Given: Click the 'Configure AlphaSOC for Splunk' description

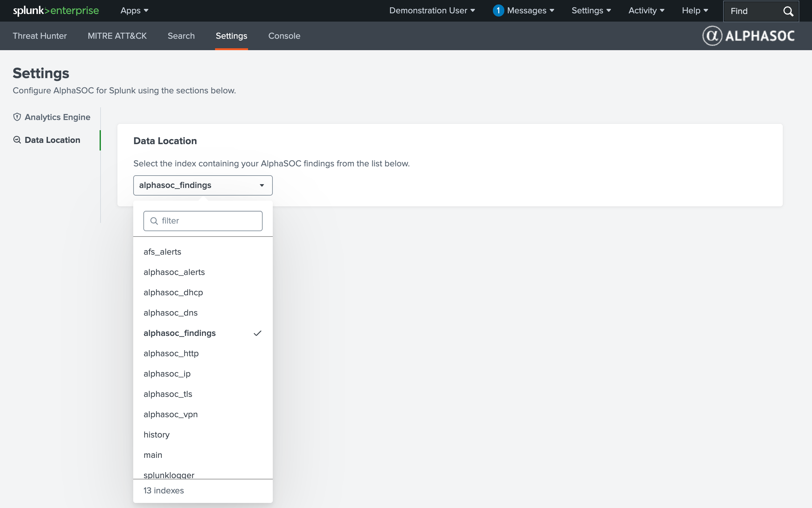Looking at the screenshot, I should click(124, 90).
